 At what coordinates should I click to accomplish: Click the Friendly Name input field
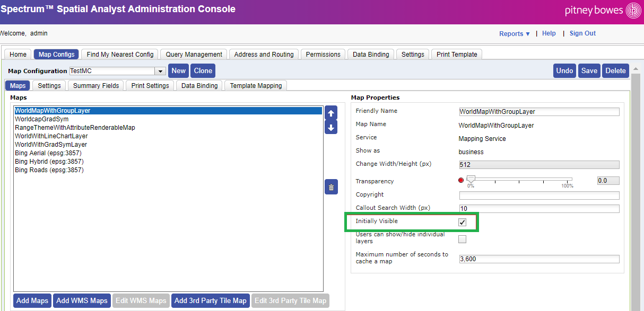click(539, 112)
